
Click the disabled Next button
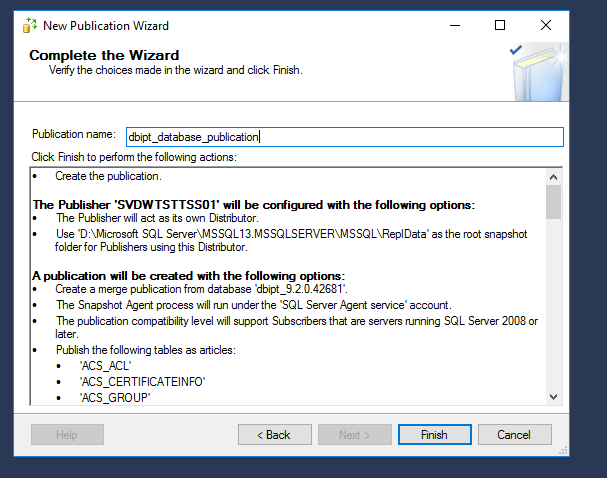pos(355,435)
